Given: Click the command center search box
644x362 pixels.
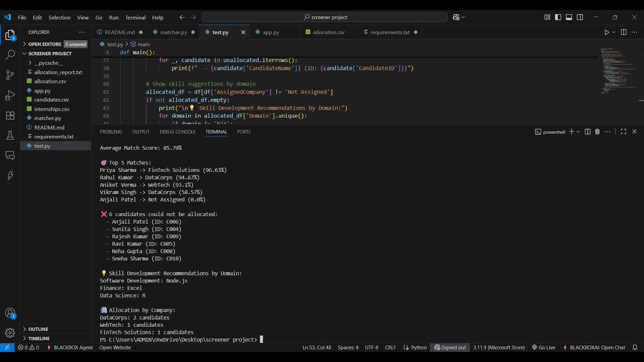Looking at the screenshot, I should [x=325, y=17].
